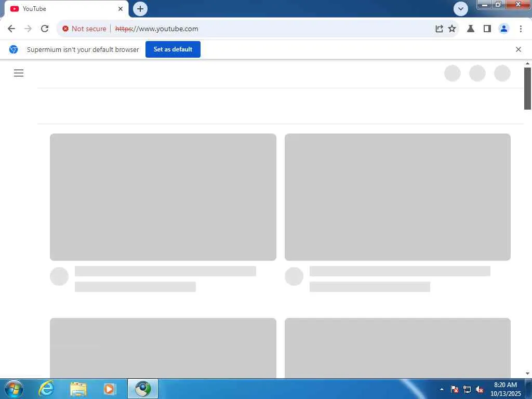Click the Supermium logo in the infobar
This screenshot has height=399, width=532.
[x=14, y=49]
